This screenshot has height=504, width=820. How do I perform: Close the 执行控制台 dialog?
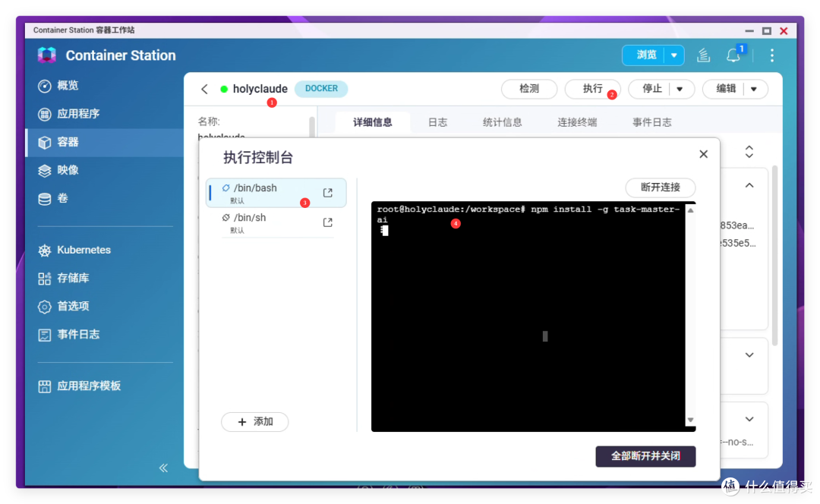coord(703,154)
